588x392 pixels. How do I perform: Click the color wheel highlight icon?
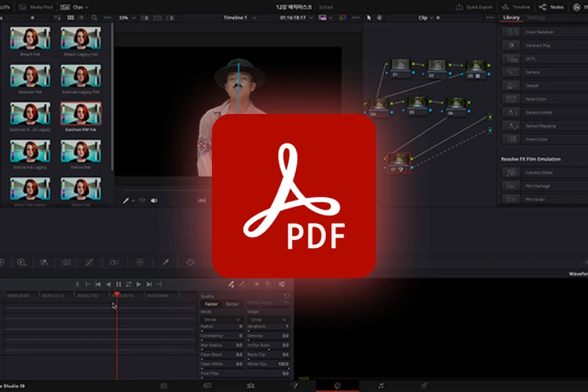[x=342, y=18]
